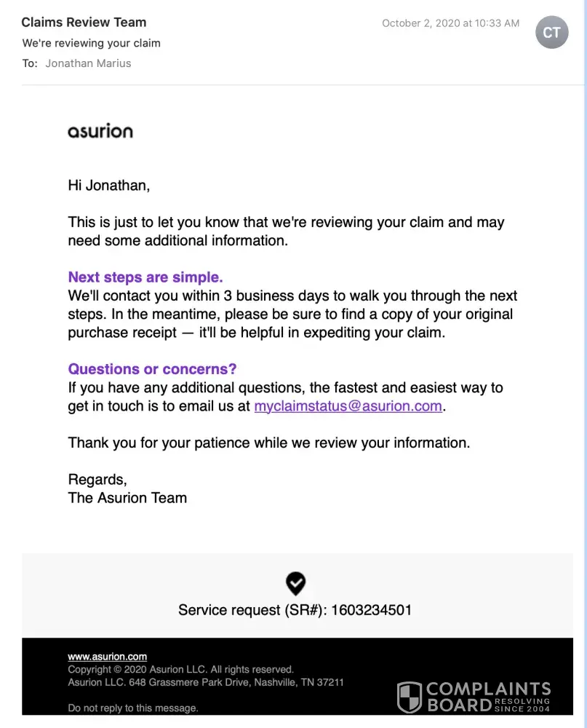Click the "Questions or concerns?" heading
Screen dimensions: 587x728
[152, 369]
